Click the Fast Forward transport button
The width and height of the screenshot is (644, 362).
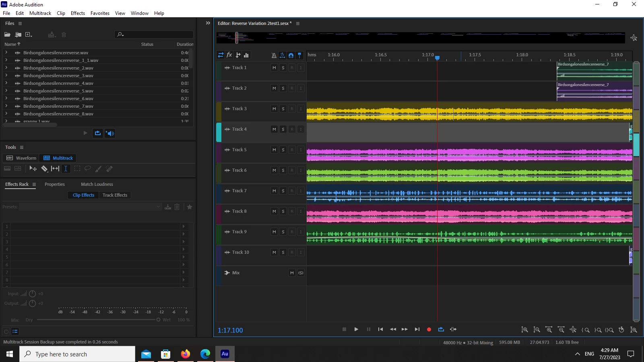click(x=405, y=329)
